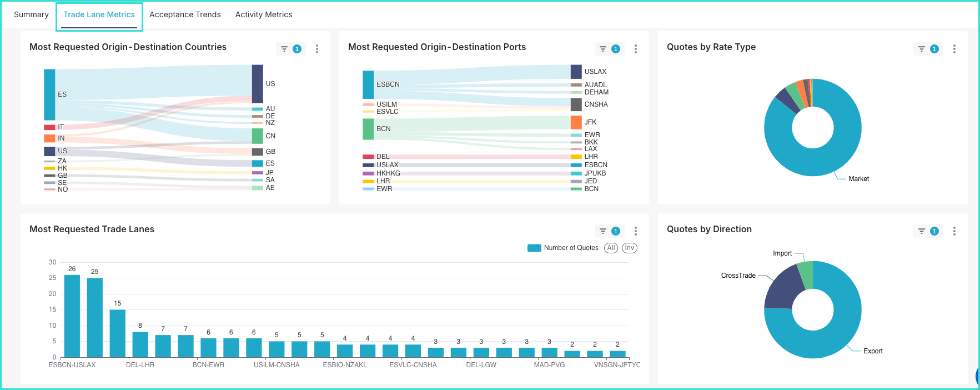Image resolution: width=980 pixels, height=390 pixels.
Task: Go to Activity Metrics tab
Action: 264,14
